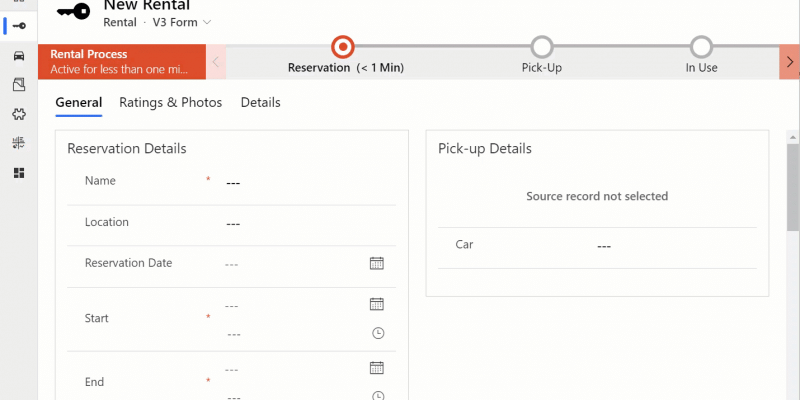Open the car icon in left sidebar
Viewport: 800px width, 400px height.
coord(19,55)
